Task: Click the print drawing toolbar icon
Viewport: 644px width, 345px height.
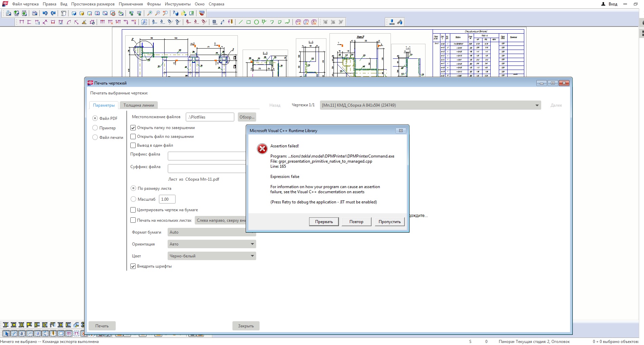Action: coord(35,13)
